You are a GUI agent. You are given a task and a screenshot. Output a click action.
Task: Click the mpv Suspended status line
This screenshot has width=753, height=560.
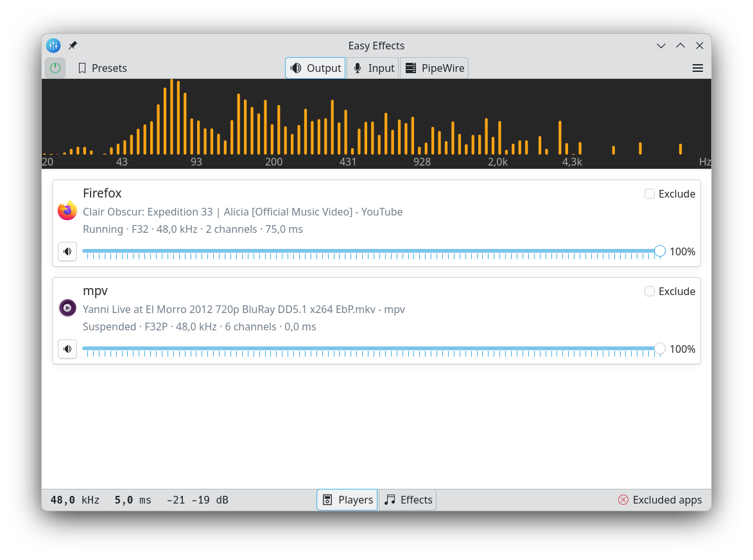click(199, 327)
